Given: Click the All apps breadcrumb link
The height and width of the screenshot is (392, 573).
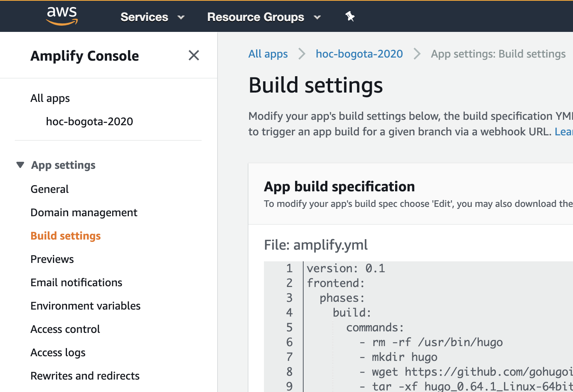Looking at the screenshot, I should pyautogui.click(x=268, y=54).
